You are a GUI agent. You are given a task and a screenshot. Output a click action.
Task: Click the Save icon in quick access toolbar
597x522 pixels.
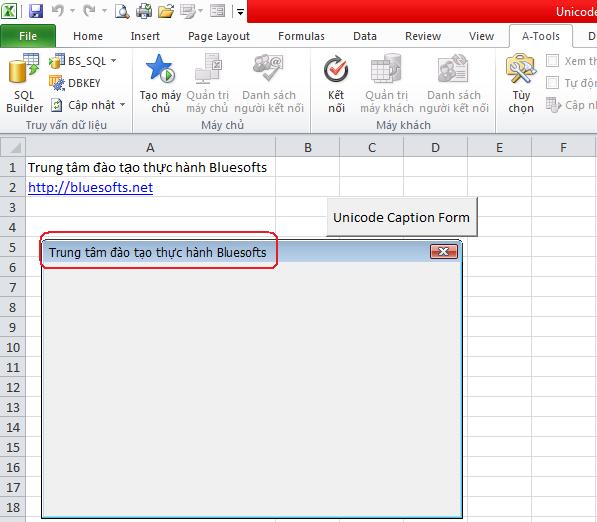36,11
